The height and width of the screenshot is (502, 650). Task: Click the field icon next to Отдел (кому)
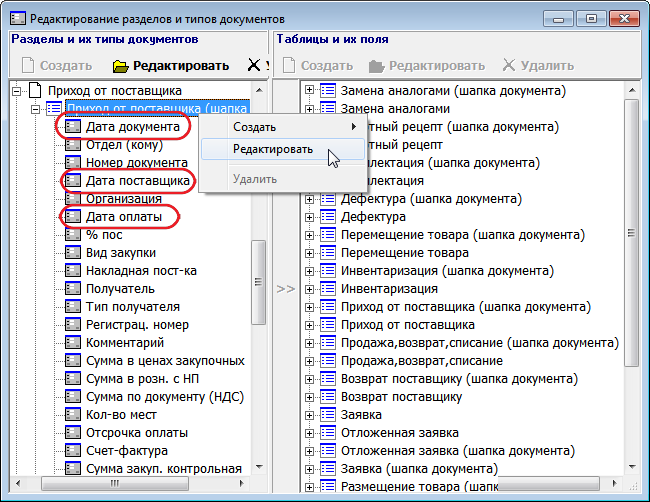pos(73,145)
